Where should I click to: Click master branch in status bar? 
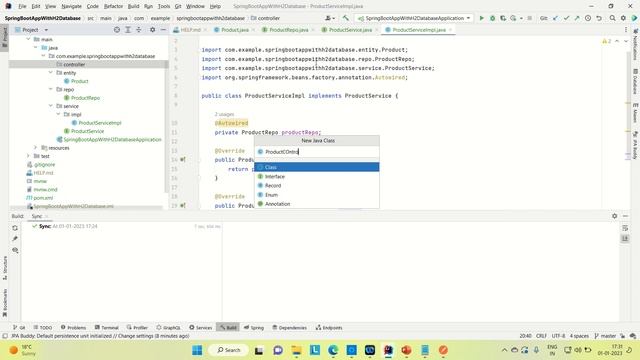(605, 336)
